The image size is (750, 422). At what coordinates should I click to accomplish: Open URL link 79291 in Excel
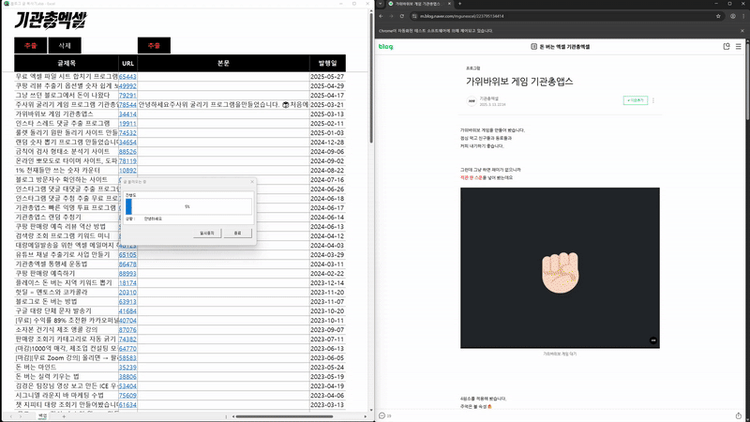click(x=128, y=95)
